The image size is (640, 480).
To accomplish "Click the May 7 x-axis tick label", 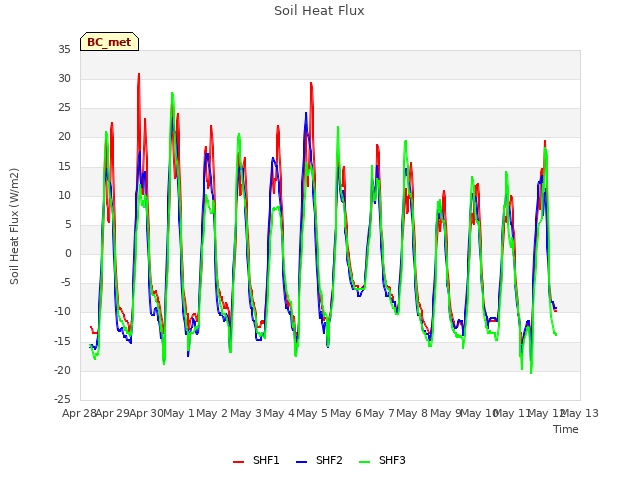I will tap(379, 413).
